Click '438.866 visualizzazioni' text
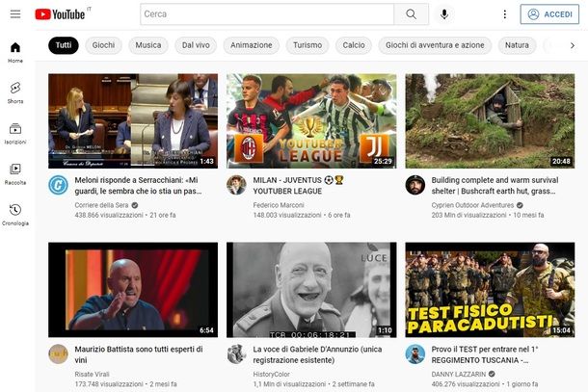This screenshot has height=392, width=588. (x=109, y=215)
